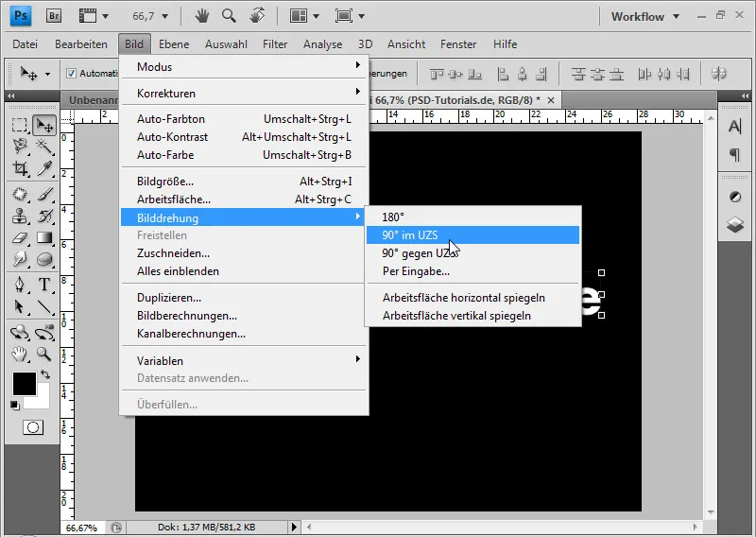Screen dimensions: 756x537
Task: Open the status bar info flyout arrow
Action: tap(294, 527)
